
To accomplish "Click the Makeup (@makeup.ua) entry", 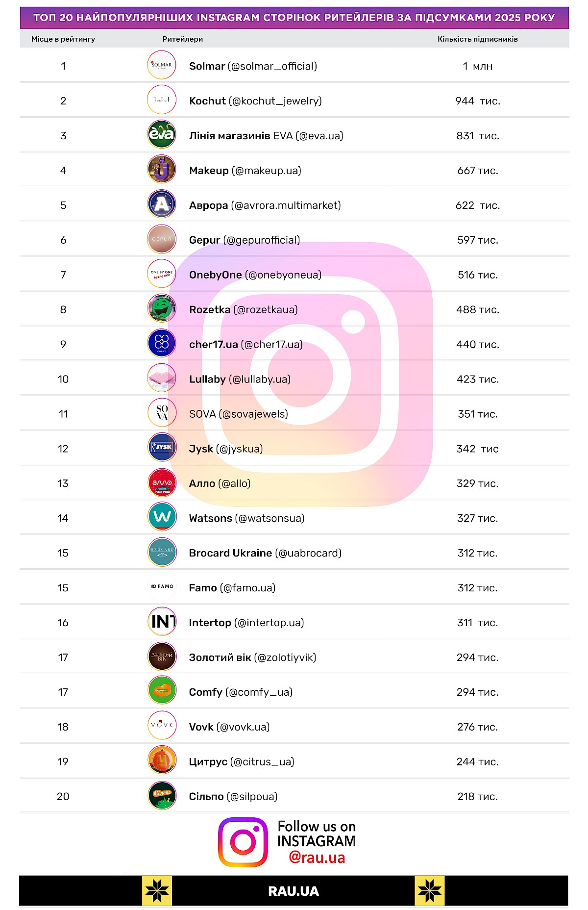I will (x=245, y=171).
